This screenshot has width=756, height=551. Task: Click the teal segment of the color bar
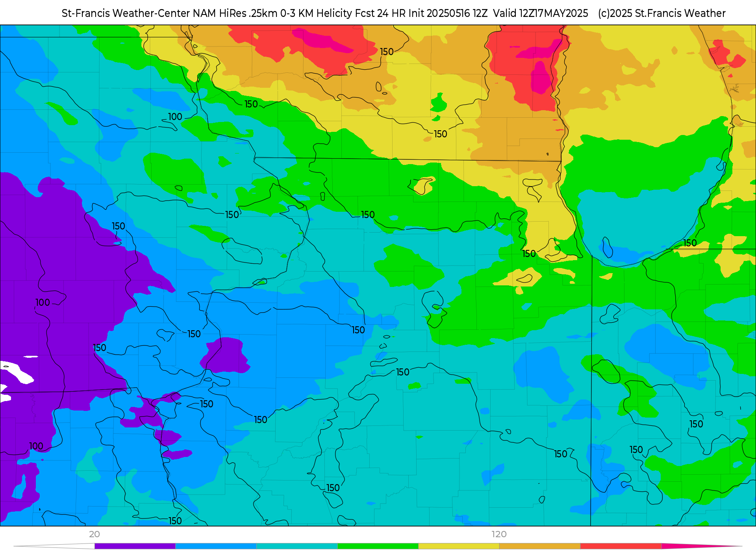(297, 546)
